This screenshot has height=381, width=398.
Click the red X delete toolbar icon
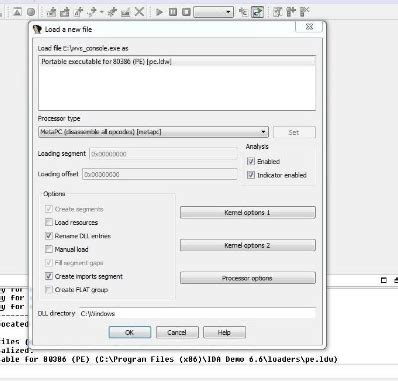point(139,12)
